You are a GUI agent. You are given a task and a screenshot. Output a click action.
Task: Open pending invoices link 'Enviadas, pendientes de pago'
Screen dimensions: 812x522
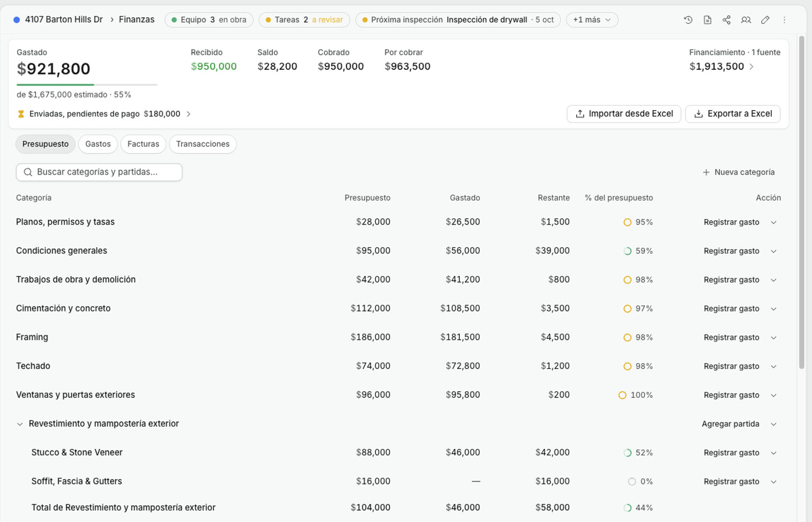pos(105,114)
